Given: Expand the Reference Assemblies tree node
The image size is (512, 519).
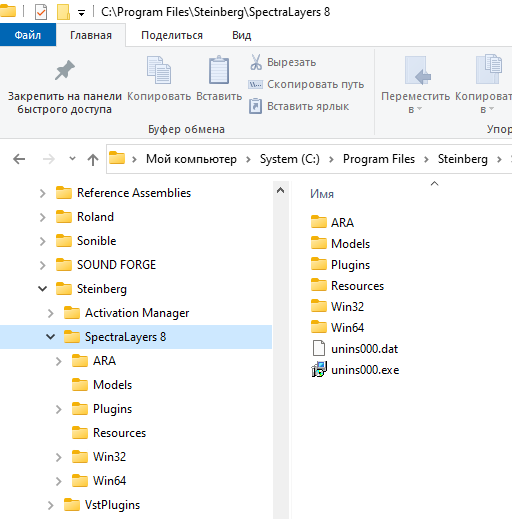Looking at the screenshot, I should (x=42, y=193).
